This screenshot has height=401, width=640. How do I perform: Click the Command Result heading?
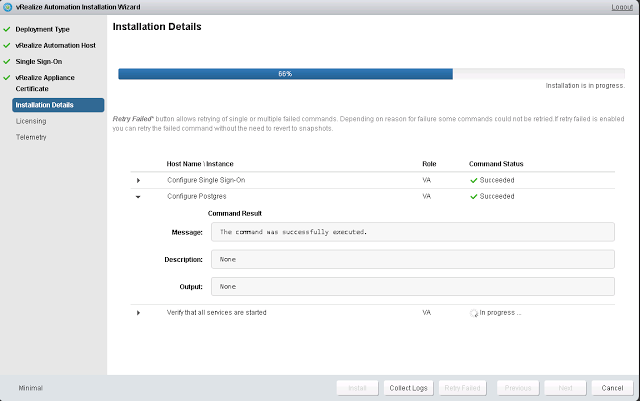point(235,213)
